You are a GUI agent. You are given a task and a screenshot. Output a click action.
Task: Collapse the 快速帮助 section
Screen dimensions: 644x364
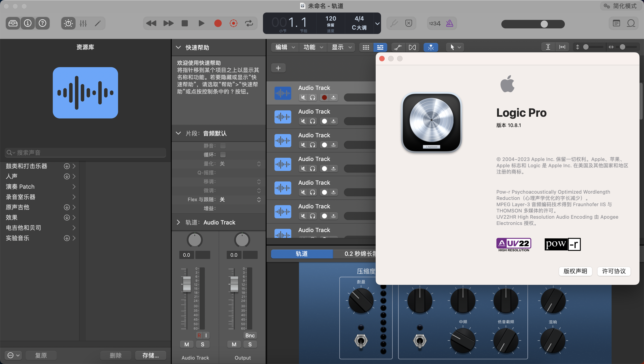(178, 47)
